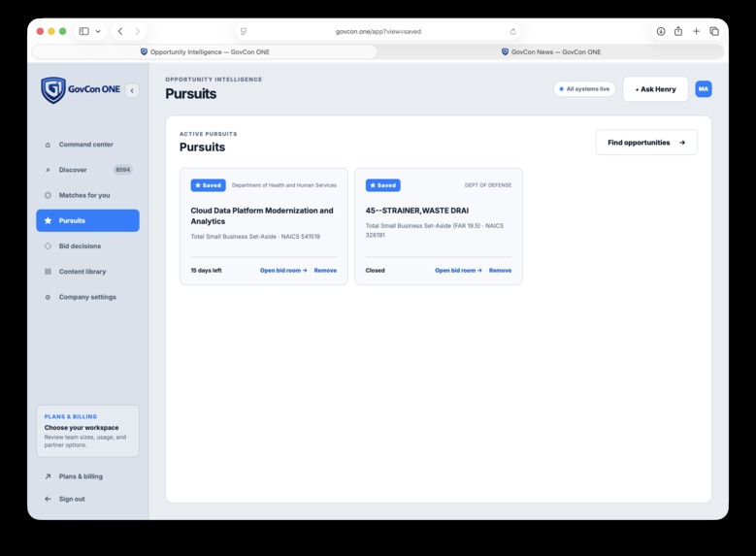This screenshot has width=756, height=556.
Task: Open the Discover section
Action: tap(87, 170)
